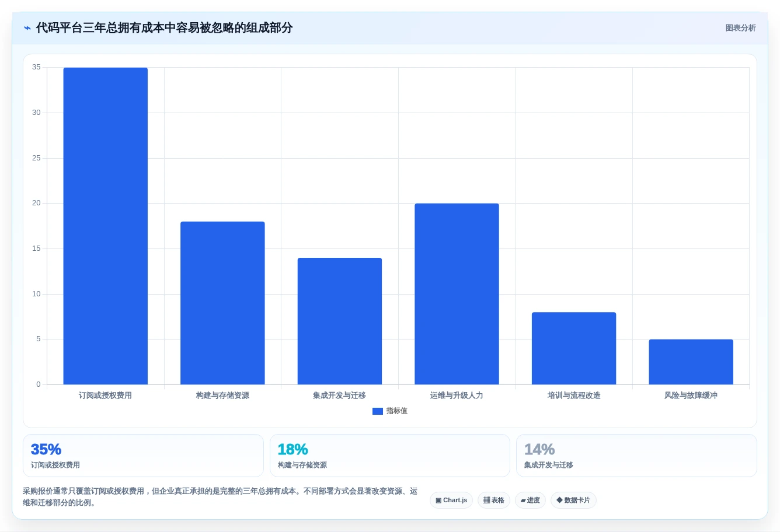Select the 订阅或授权费用 bar in chart
The width and height of the screenshot is (780, 532).
(x=106, y=226)
